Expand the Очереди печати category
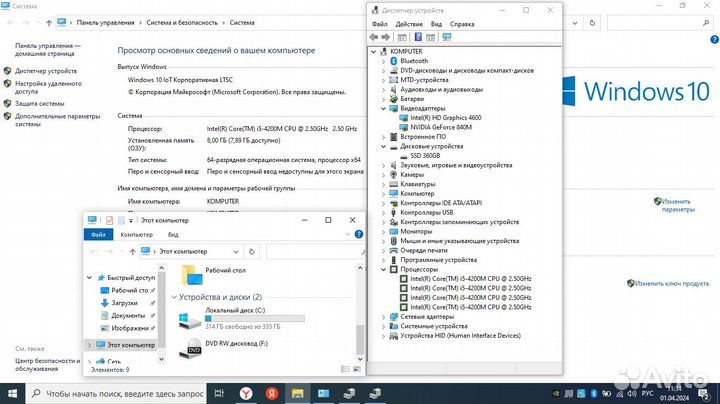Screen dimensions: 720x404 (383, 250)
